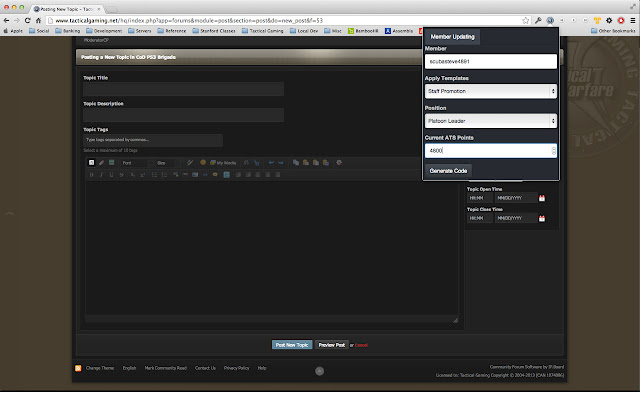Click the Current ATB Points stepper arrows
Viewport: 640px width, 400px height.
point(553,150)
